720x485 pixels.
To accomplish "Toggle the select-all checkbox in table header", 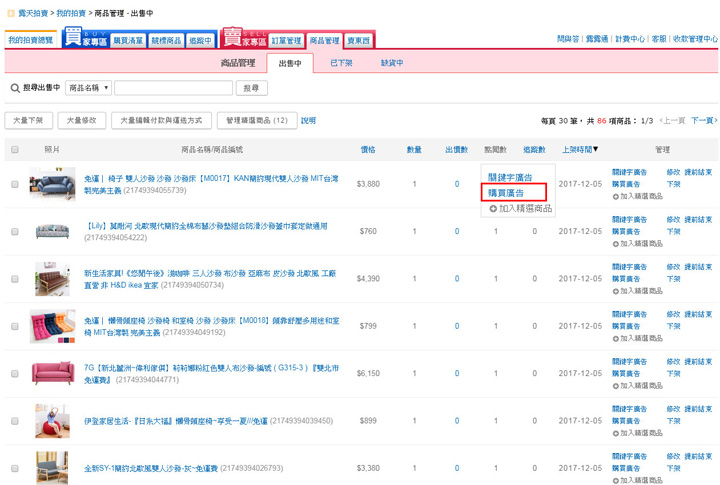I will [x=15, y=150].
